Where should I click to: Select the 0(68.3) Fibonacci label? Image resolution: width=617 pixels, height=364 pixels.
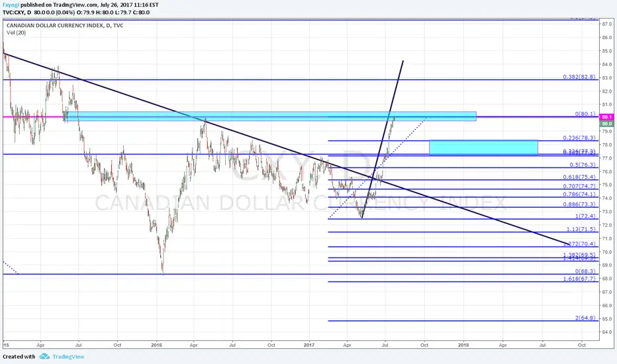[x=585, y=271]
